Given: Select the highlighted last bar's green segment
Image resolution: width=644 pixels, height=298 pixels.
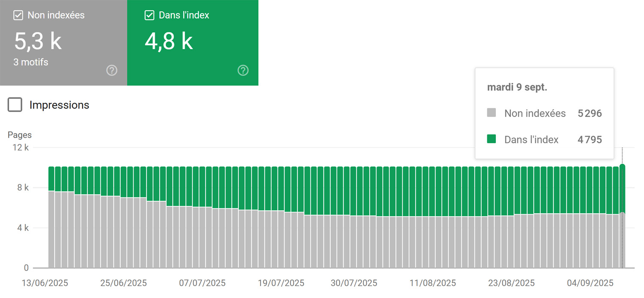Looking at the screenshot, I should [x=622, y=189].
